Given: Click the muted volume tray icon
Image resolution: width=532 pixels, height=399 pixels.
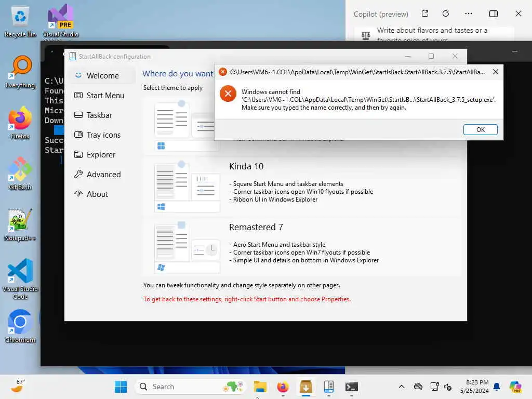Looking at the screenshot, I should (x=448, y=387).
